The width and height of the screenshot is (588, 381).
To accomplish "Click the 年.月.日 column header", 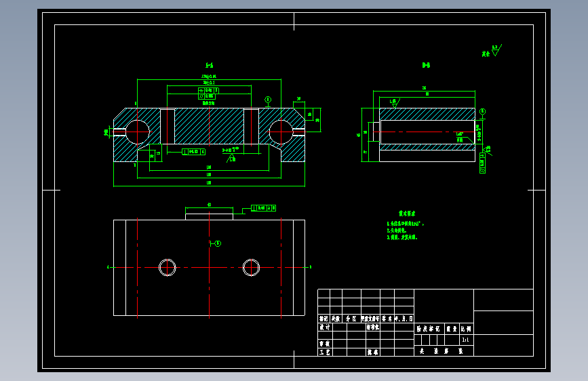I will (404, 319).
